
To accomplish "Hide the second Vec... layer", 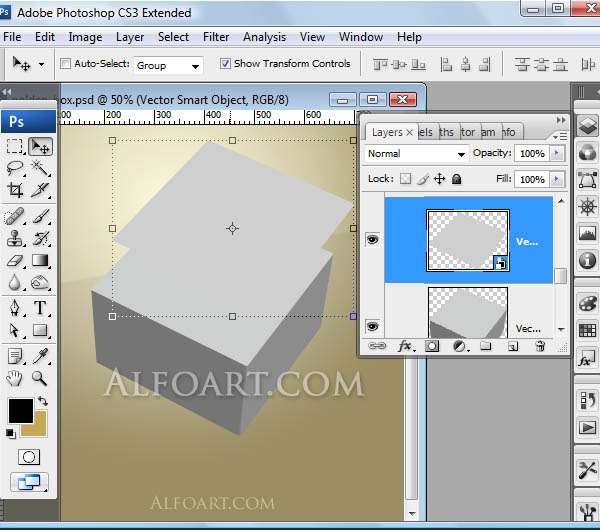I will point(372,326).
